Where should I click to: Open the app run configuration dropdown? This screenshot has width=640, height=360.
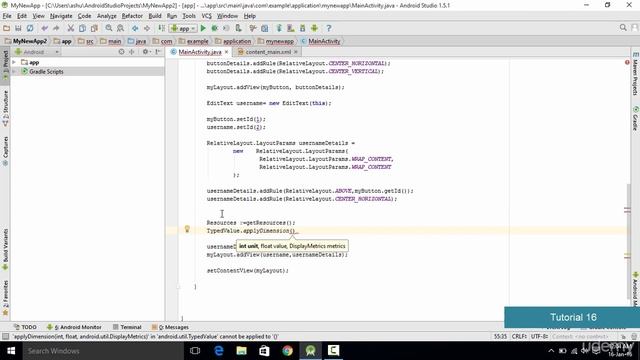[x=183, y=28]
